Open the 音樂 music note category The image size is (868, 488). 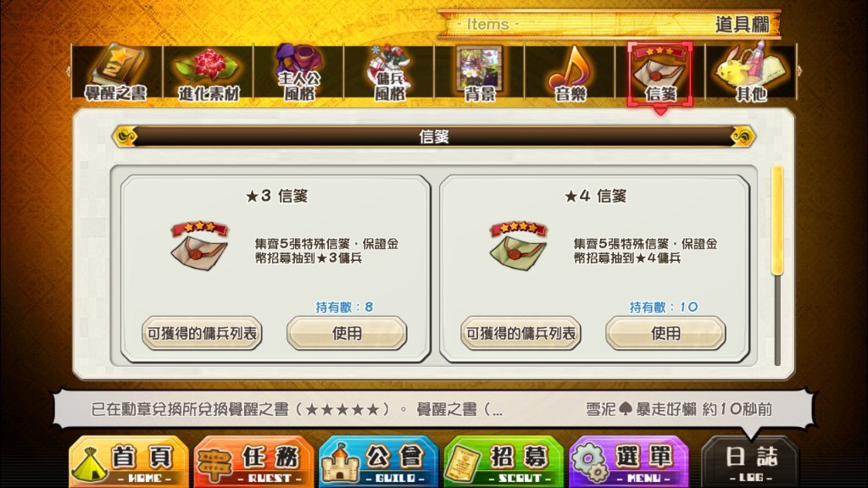coord(570,72)
